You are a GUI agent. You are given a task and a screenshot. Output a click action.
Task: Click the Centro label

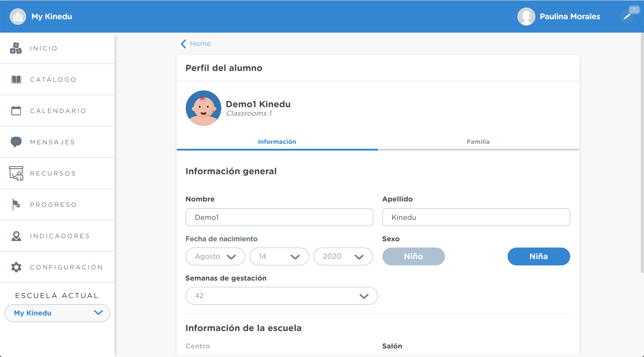198,346
